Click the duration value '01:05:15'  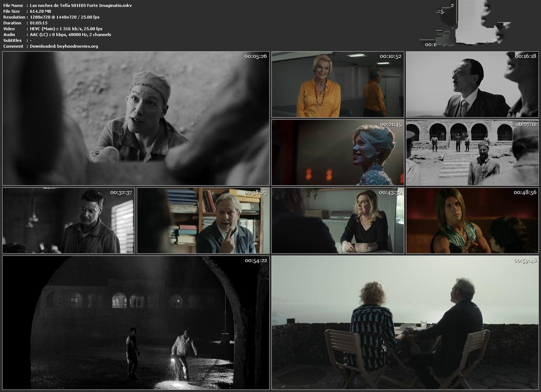point(39,23)
